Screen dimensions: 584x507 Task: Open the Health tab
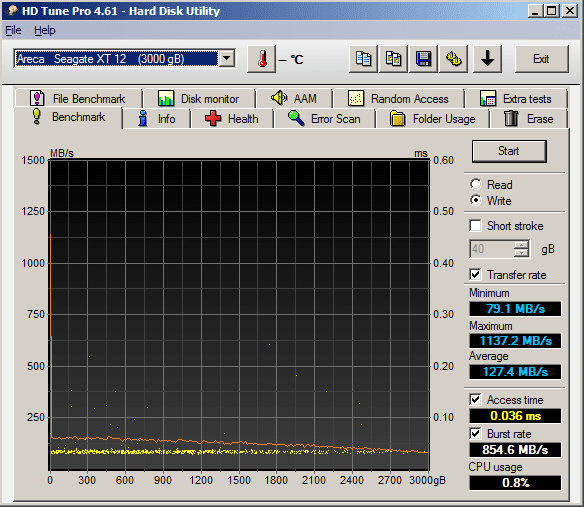(x=232, y=119)
